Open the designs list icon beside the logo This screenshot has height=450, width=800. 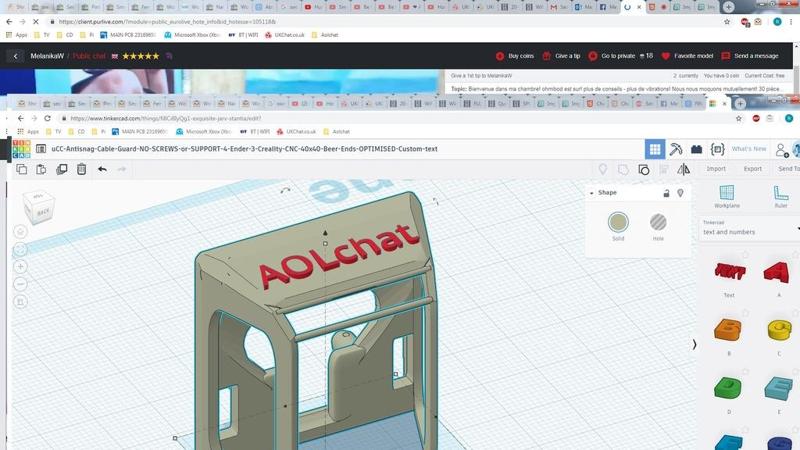[x=41, y=149]
